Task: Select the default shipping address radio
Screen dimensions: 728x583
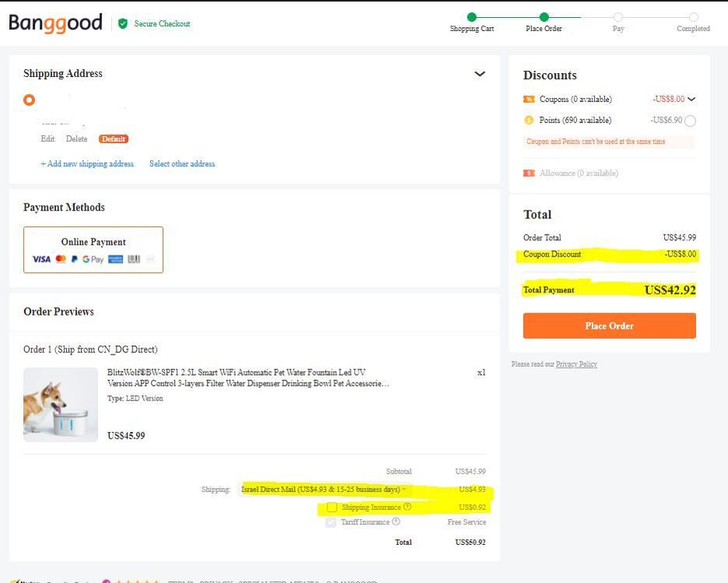Action: tap(30, 99)
